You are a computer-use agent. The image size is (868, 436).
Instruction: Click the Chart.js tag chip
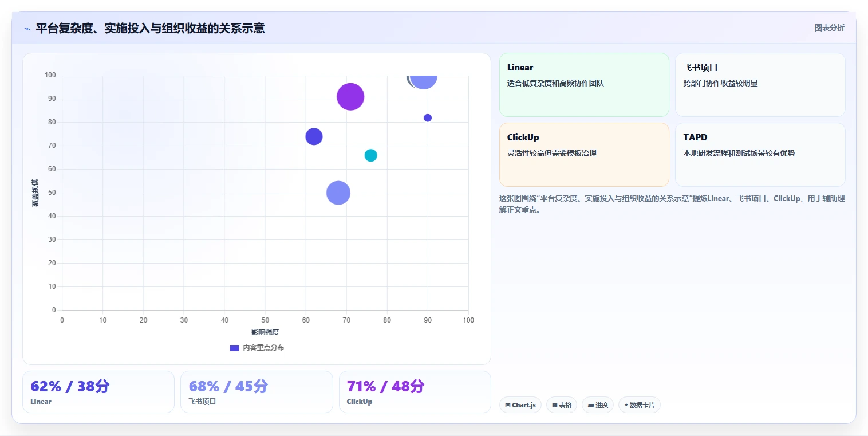point(520,405)
